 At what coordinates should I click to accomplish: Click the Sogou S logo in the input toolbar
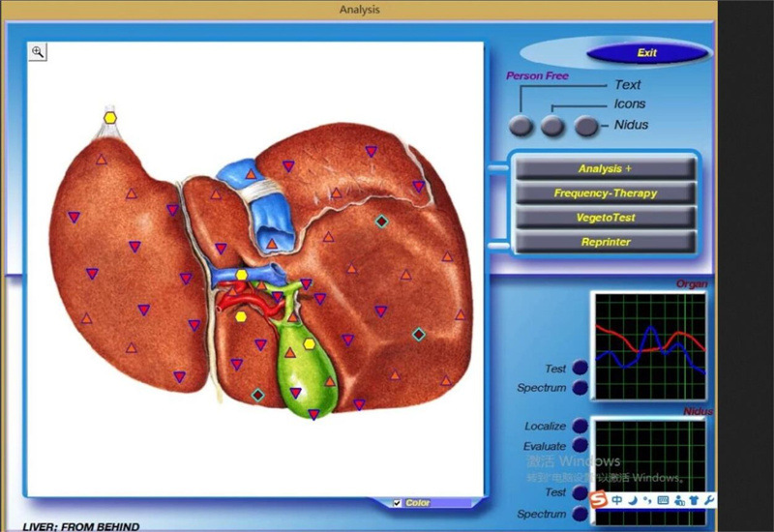tap(599, 500)
